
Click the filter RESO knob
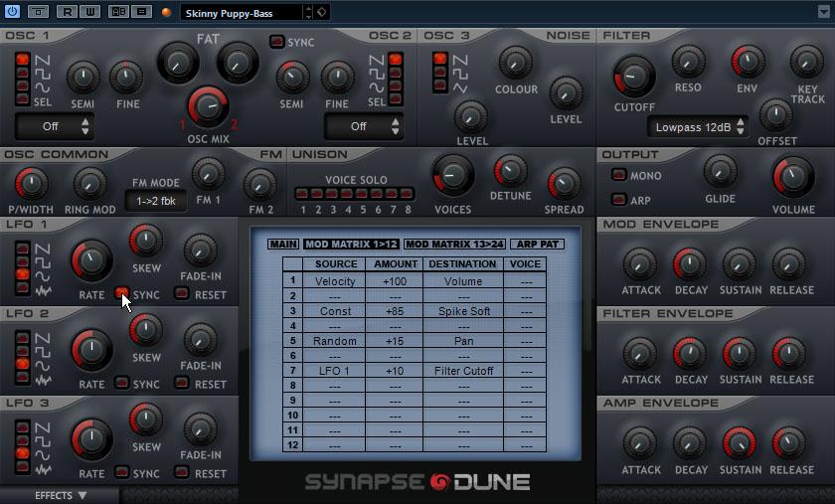[689, 62]
